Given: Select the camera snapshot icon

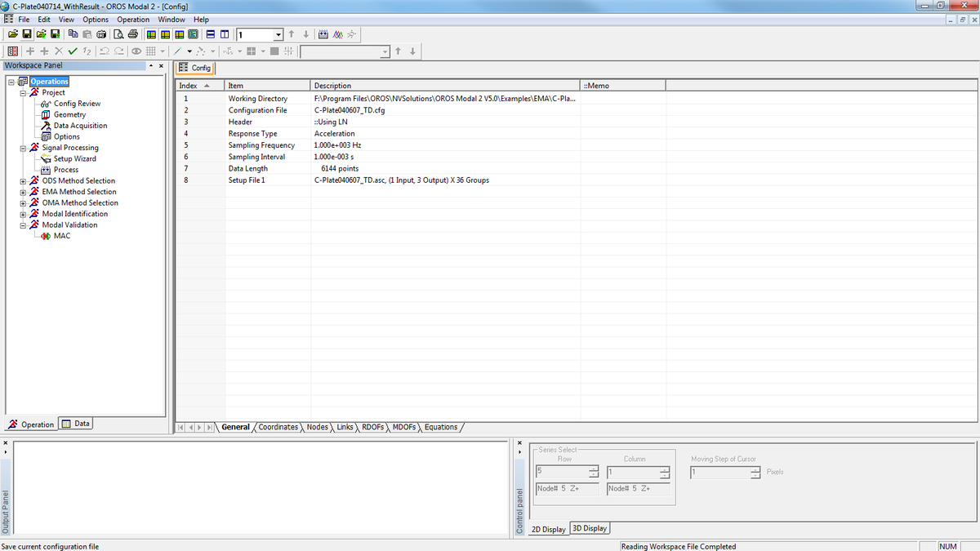Looking at the screenshot, I should point(101,35).
